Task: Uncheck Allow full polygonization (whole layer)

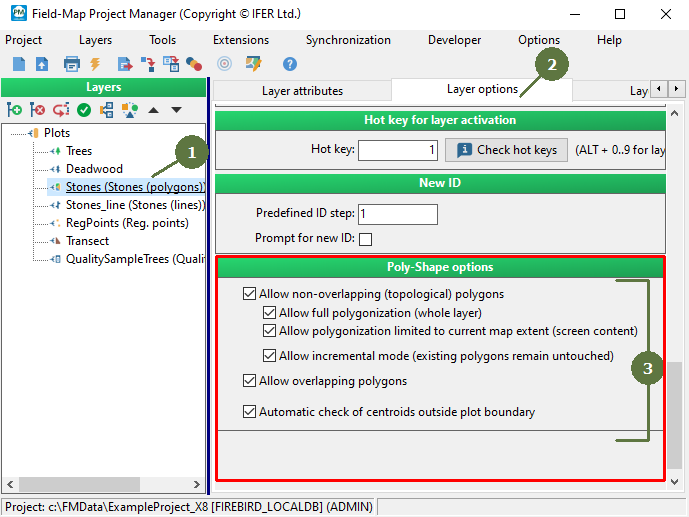Action: click(x=270, y=313)
